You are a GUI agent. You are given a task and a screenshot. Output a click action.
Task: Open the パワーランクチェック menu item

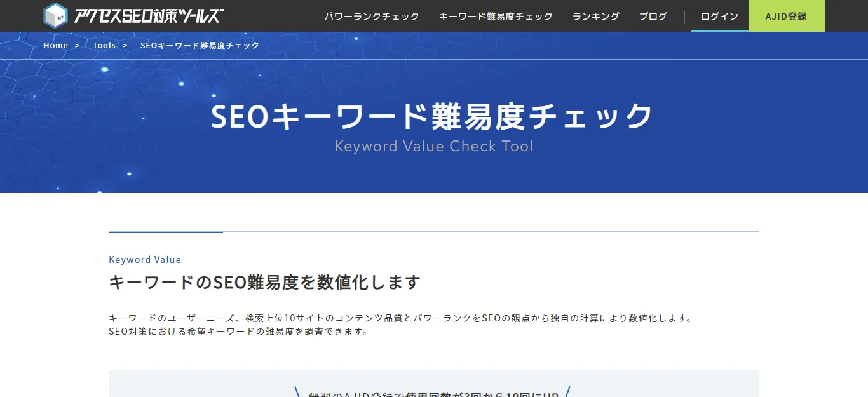(372, 16)
